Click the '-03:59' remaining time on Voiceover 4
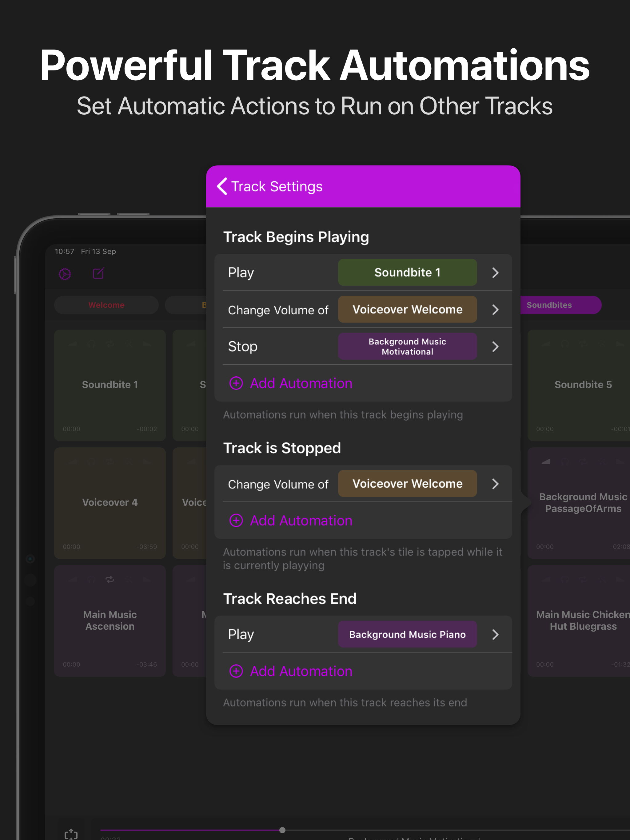Viewport: 630px width, 840px height. click(x=147, y=546)
